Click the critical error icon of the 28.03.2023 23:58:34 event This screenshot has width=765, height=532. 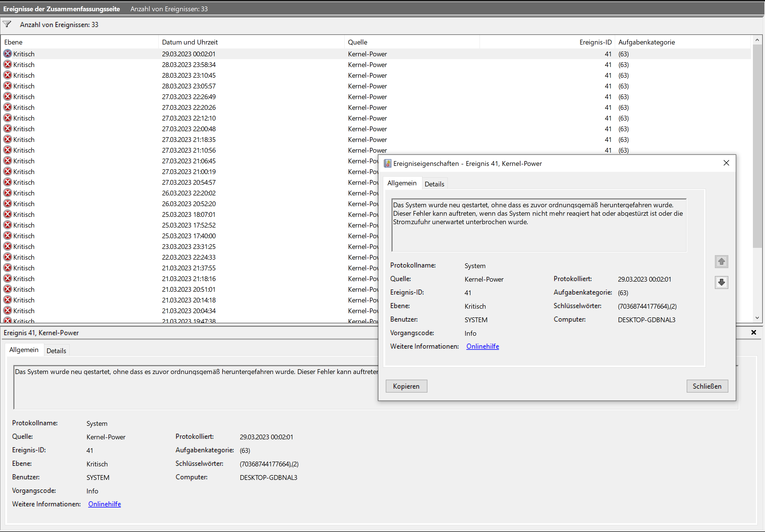click(x=8, y=64)
